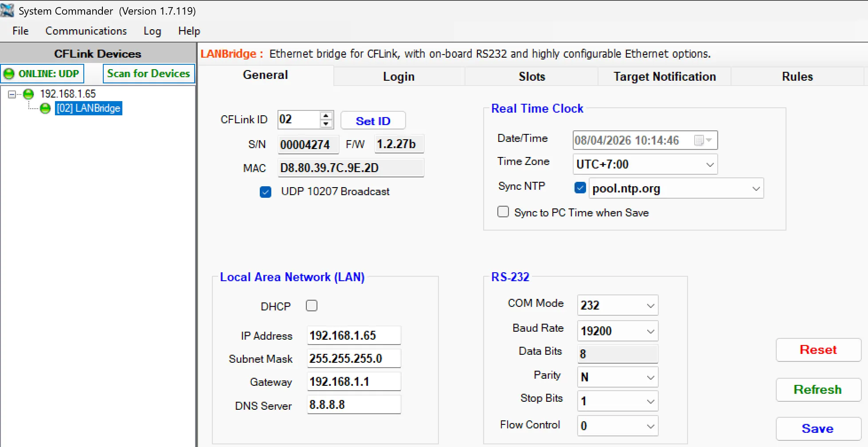Open the Date/Time calendar picker icon
The image size is (868, 447).
(x=699, y=141)
